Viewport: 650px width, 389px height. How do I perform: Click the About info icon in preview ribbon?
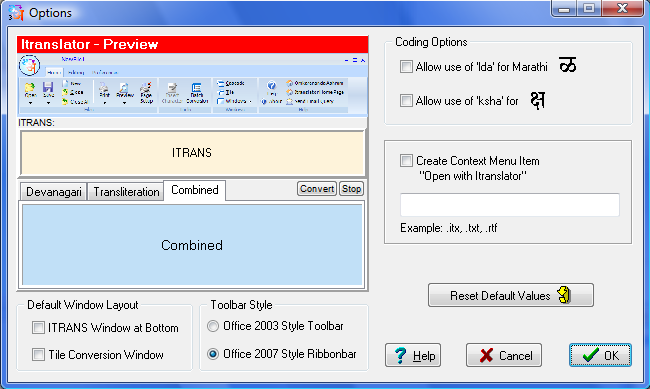click(264, 101)
